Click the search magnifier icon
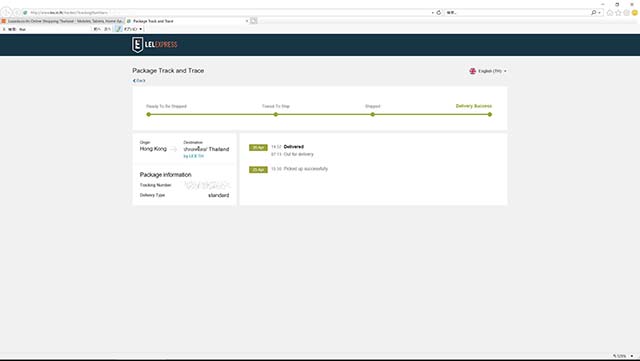This screenshot has height=361, width=640. (593, 13)
